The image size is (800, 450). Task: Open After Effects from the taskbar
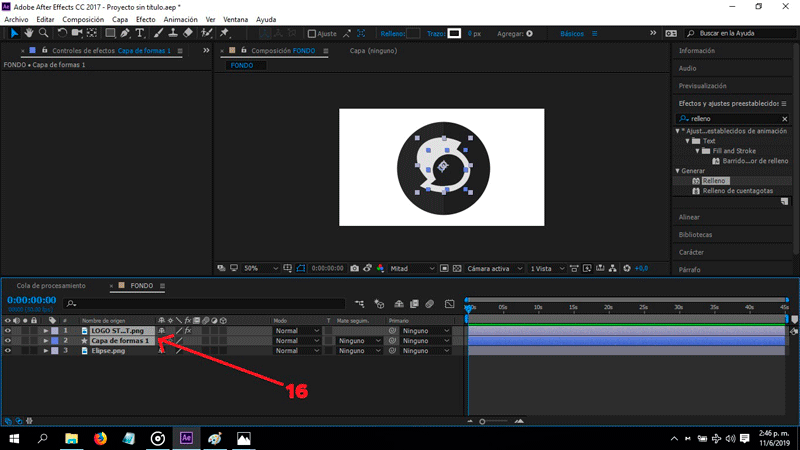[186, 438]
